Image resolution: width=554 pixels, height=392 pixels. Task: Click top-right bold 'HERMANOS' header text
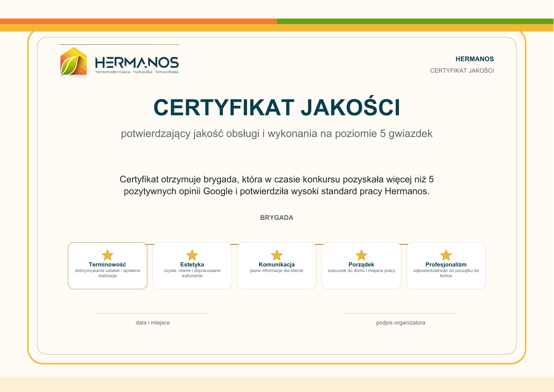[475, 59]
